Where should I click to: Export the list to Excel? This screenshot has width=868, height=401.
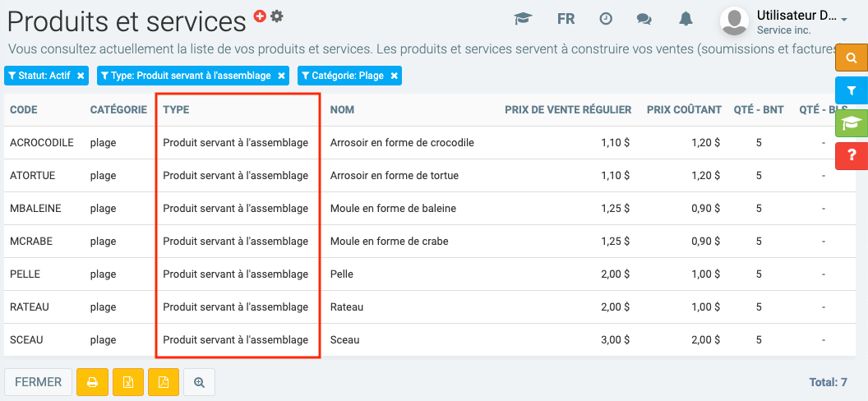[x=128, y=382]
